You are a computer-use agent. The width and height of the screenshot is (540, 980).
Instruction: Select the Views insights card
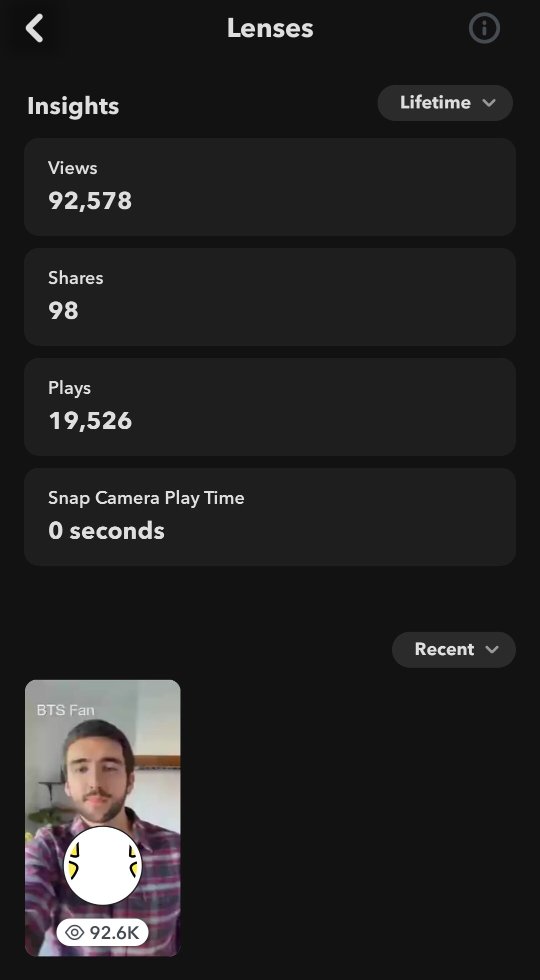pyautogui.click(x=270, y=187)
